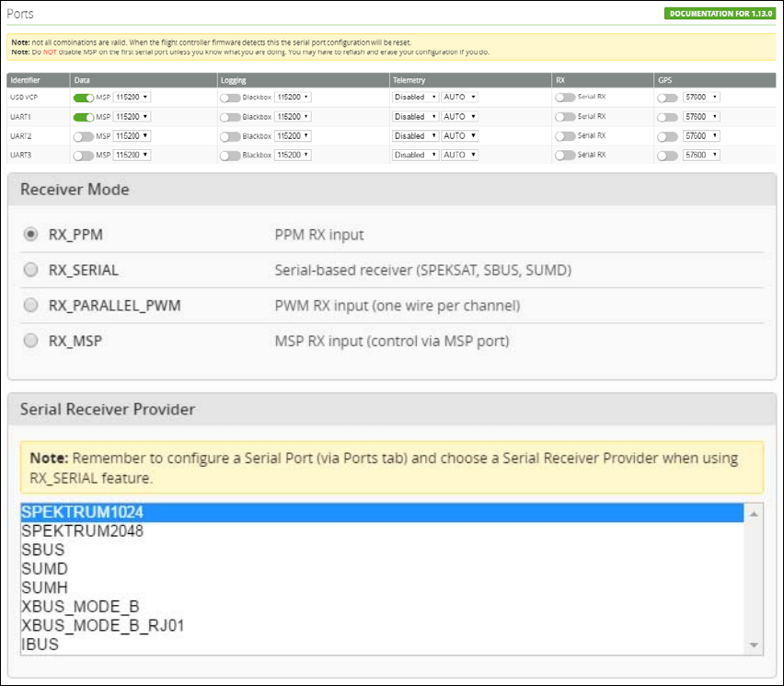Enable Serial RX on UART3
This screenshot has width=784, height=686.
coord(564,156)
